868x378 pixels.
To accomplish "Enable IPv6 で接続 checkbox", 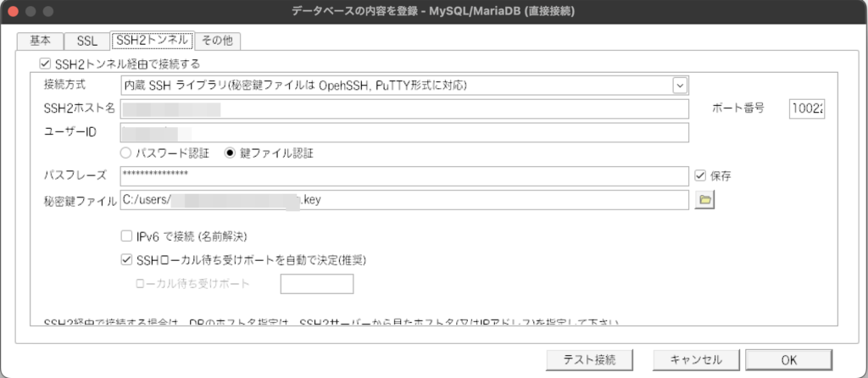I will [126, 236].
